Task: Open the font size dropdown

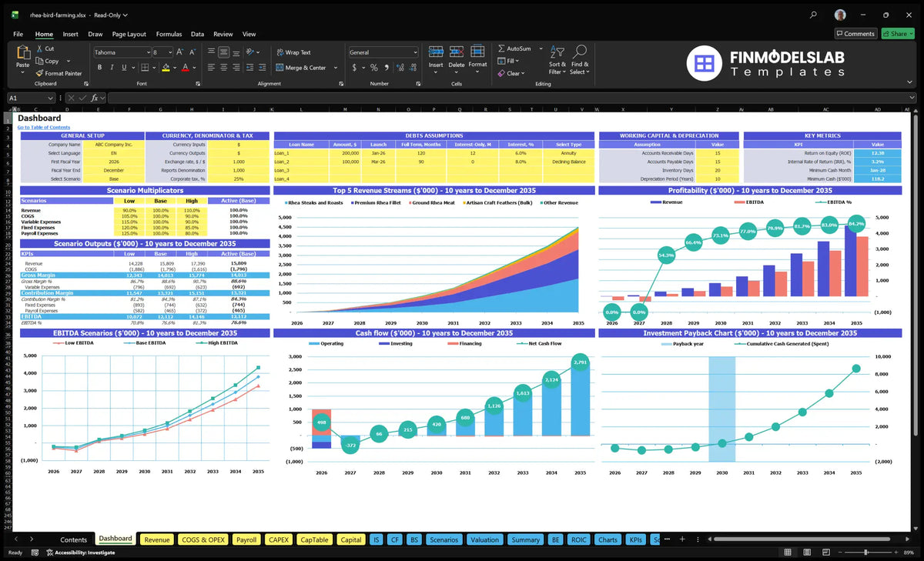Action: point(169,52)
